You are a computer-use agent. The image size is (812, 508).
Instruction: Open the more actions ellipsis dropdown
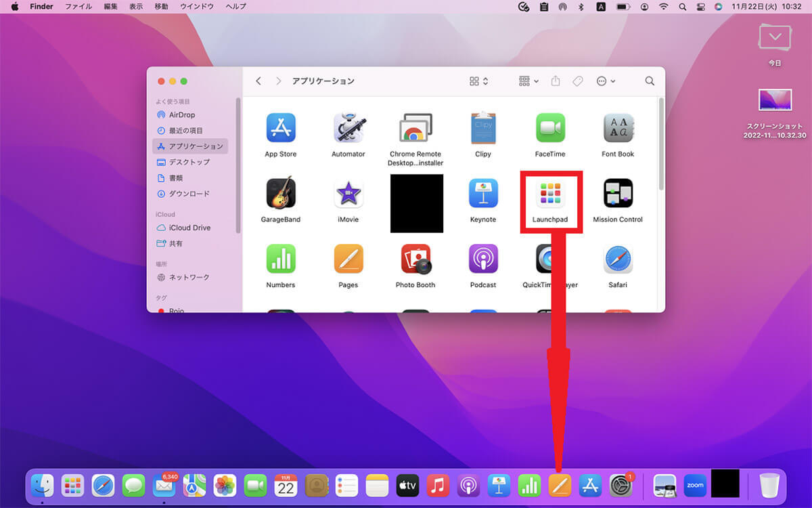(x=606, y=81)
